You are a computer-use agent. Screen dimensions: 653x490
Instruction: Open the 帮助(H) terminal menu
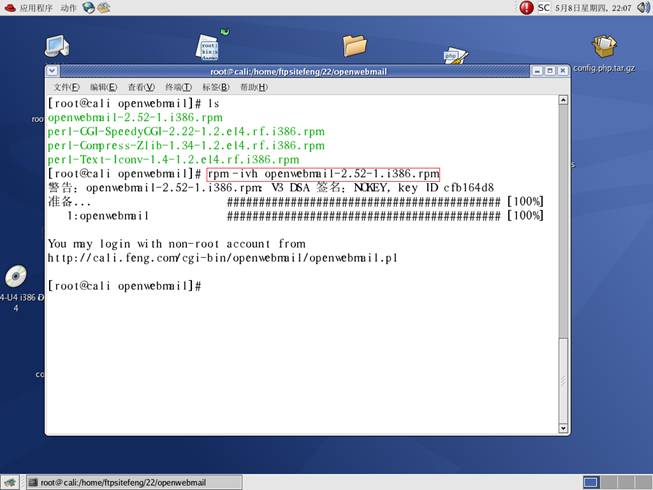tap(254, 87)
